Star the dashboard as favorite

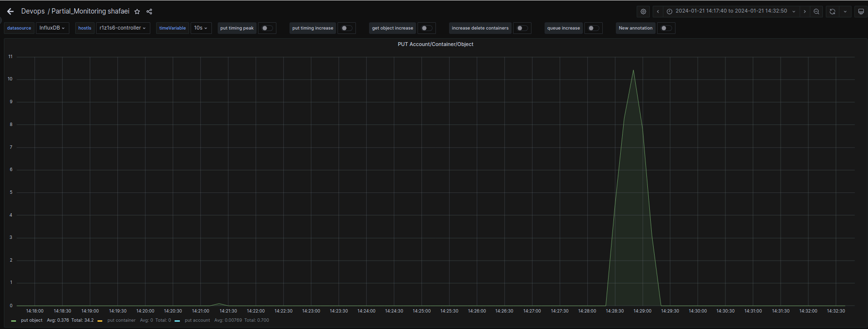[x=137, y=12]
